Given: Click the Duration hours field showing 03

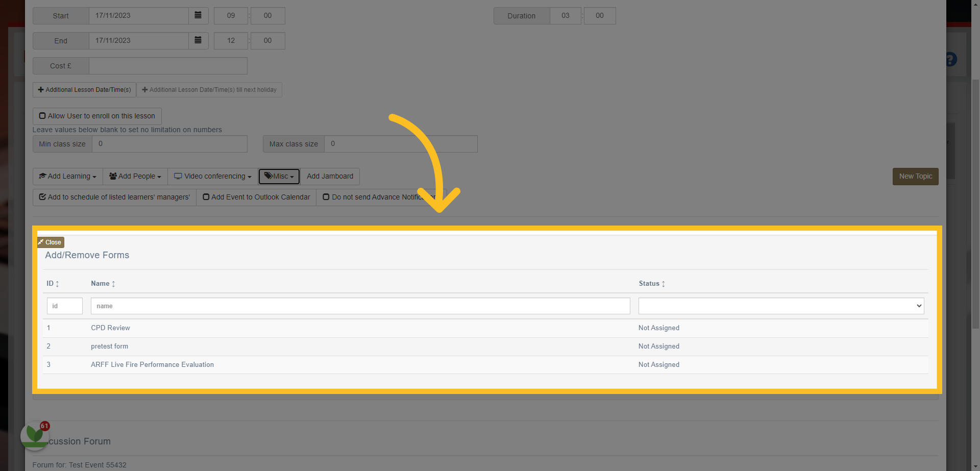Looking at the screenshot, I should 565,15.
